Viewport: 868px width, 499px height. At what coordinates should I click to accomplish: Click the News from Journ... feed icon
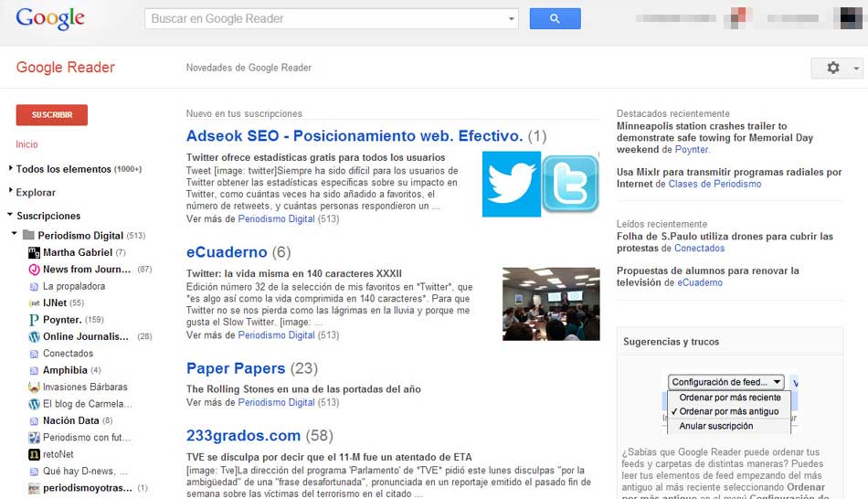34,270
